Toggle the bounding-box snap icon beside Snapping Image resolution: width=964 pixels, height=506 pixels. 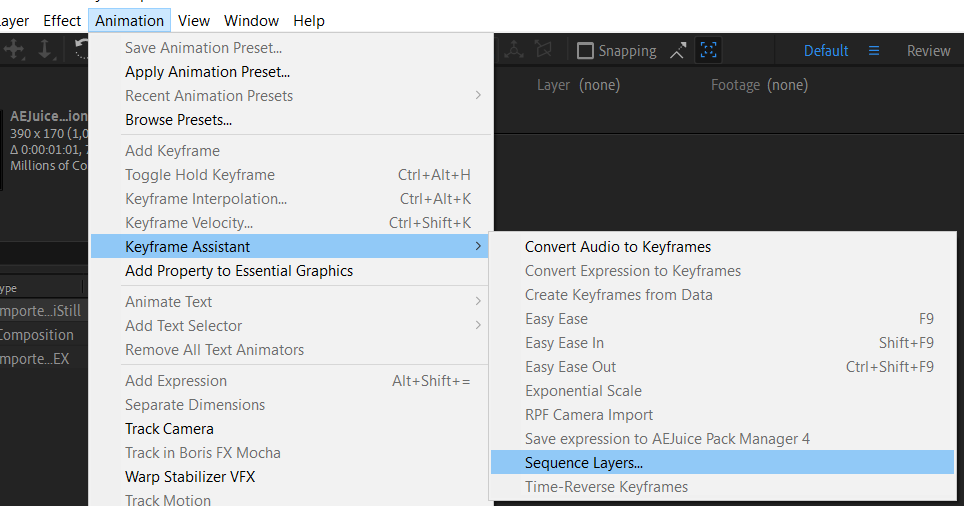point(708,51)
